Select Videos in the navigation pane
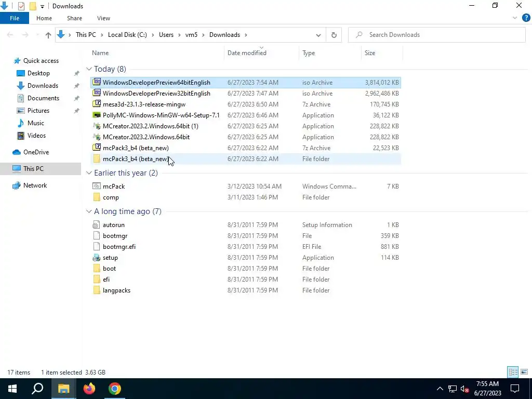This screenshot has height=399, width=532. [36, 136]
